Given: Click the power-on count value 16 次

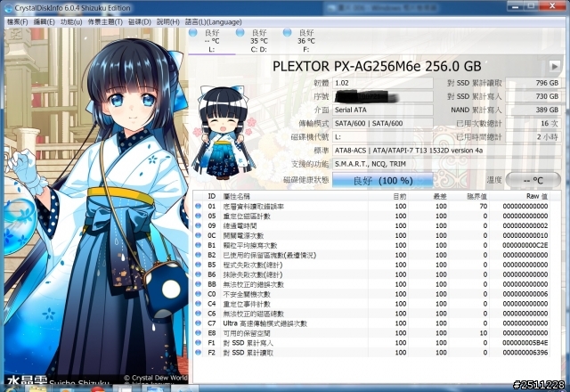Looking at the screenshot, I should pyautogui.click(x=533, y=123).
